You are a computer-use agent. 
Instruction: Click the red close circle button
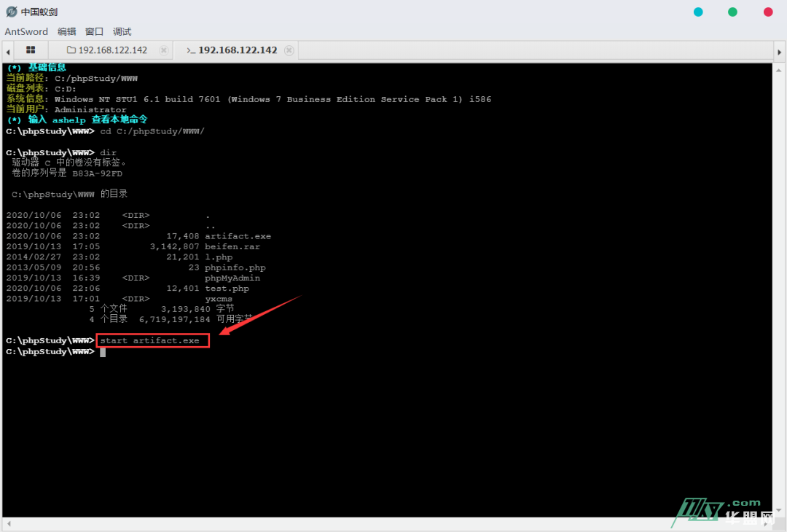tap(768, 12)
